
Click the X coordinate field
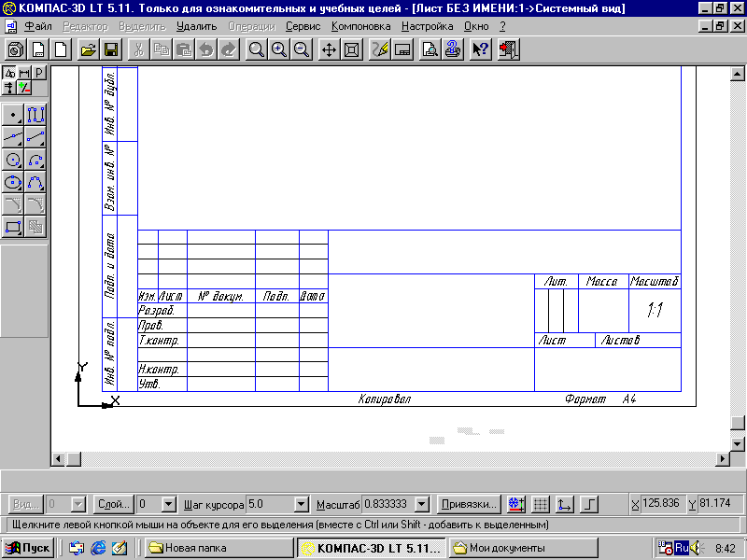(661, 503)
